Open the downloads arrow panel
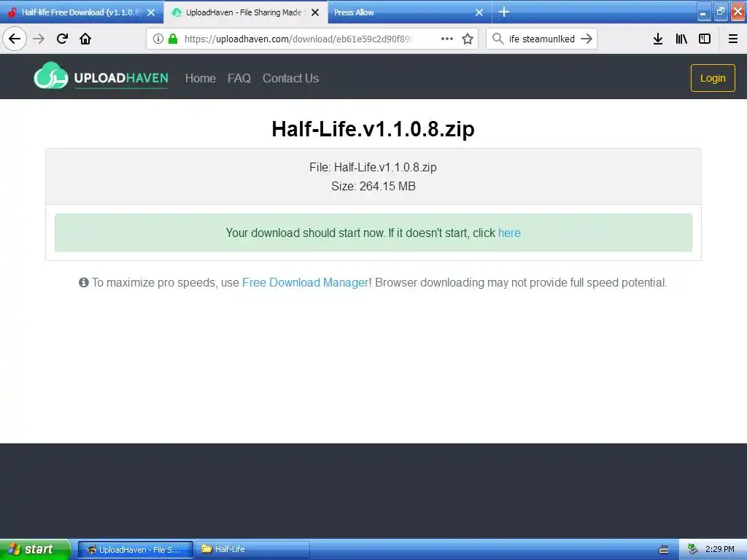 (x=658, y=39)
